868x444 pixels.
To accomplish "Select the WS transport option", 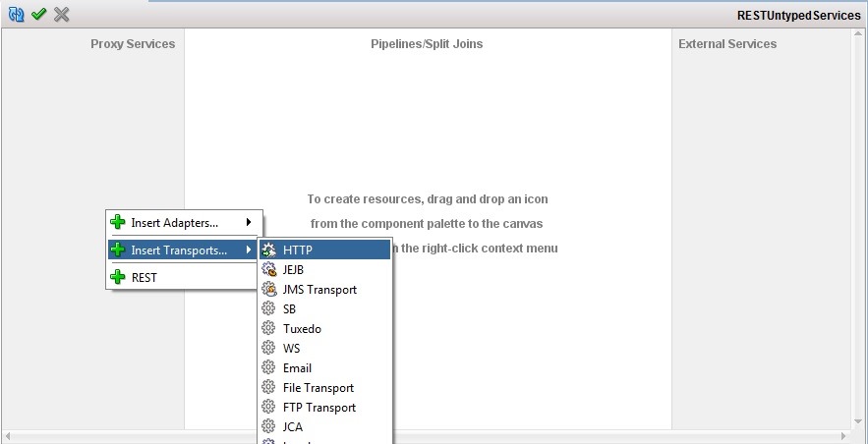I will pos(291,349).
